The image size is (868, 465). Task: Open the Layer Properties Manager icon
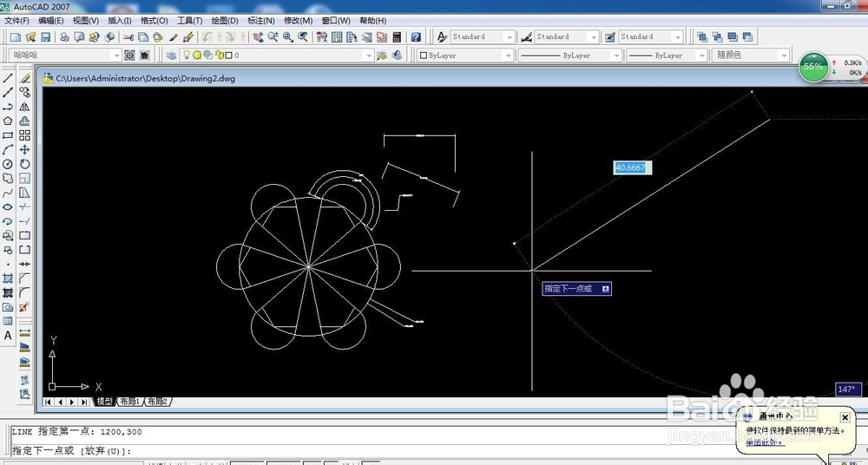[x=171, y=56]
